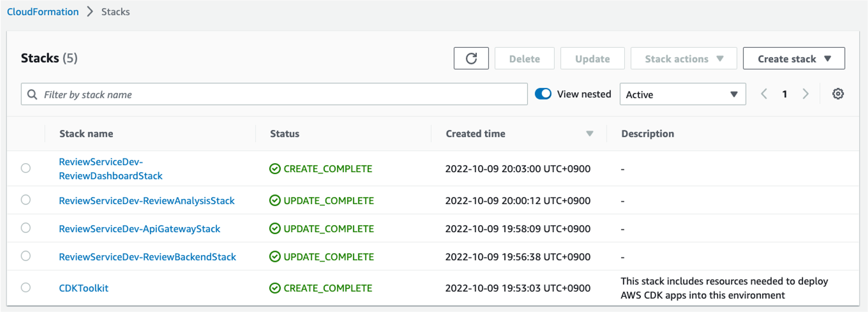Select ReviewServiceDev-ReviewAnalysisStack radio button
The width and height of the screenshot is (868, 312).
[x=26, y=200]
